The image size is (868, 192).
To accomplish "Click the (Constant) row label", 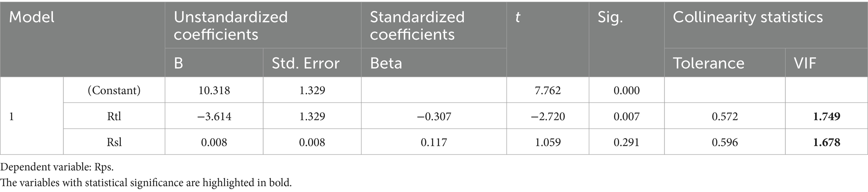I will coord(114,90).
